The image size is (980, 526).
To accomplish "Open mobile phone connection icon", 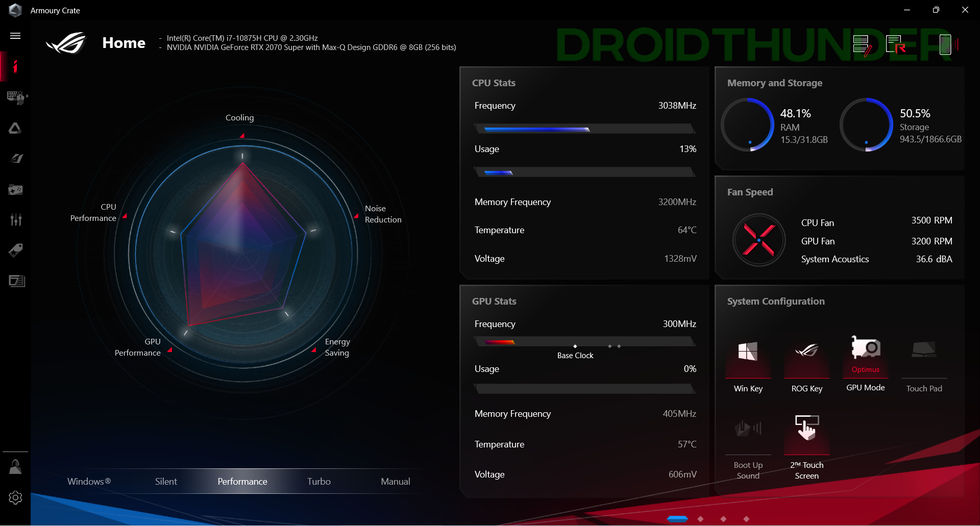I will [945, 45].
